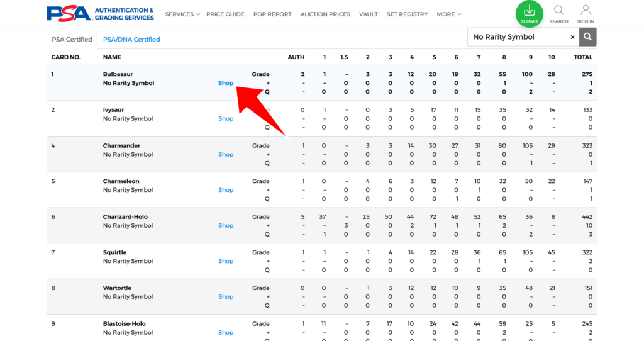Click Ivysaur's total of 133
The image size is (644, 341).
[588, 110]
